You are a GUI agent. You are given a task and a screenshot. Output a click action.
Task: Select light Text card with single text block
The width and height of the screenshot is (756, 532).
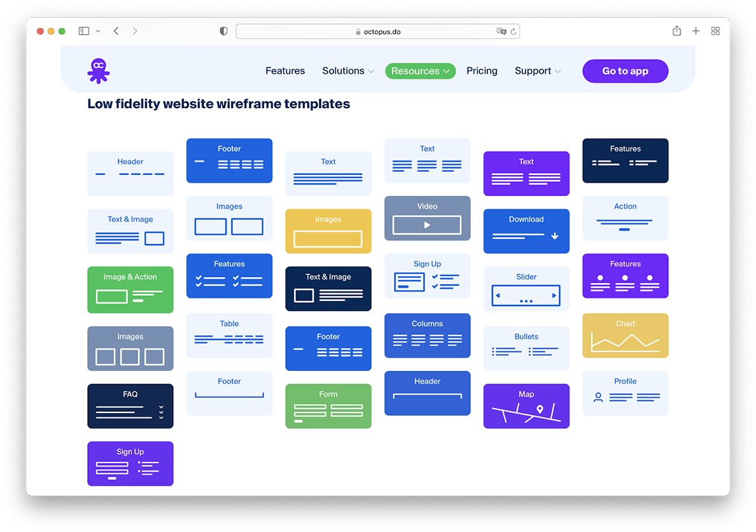328,174
